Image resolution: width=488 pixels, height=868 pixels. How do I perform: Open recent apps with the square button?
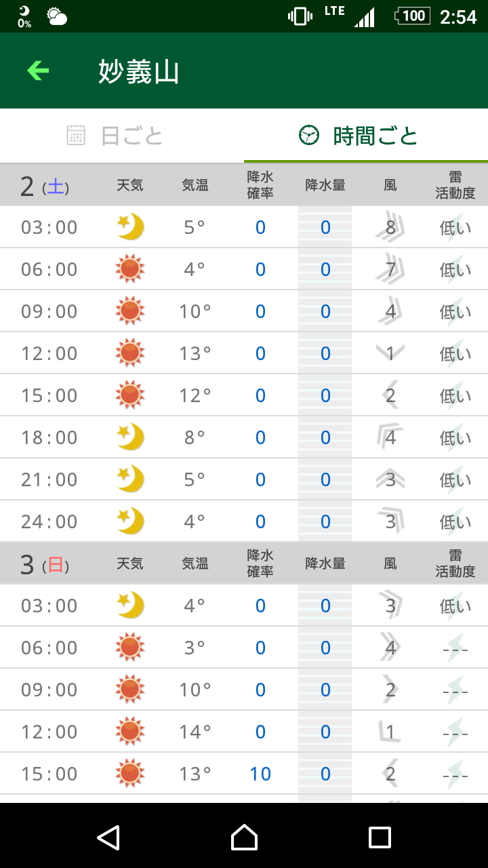point(380,837)
